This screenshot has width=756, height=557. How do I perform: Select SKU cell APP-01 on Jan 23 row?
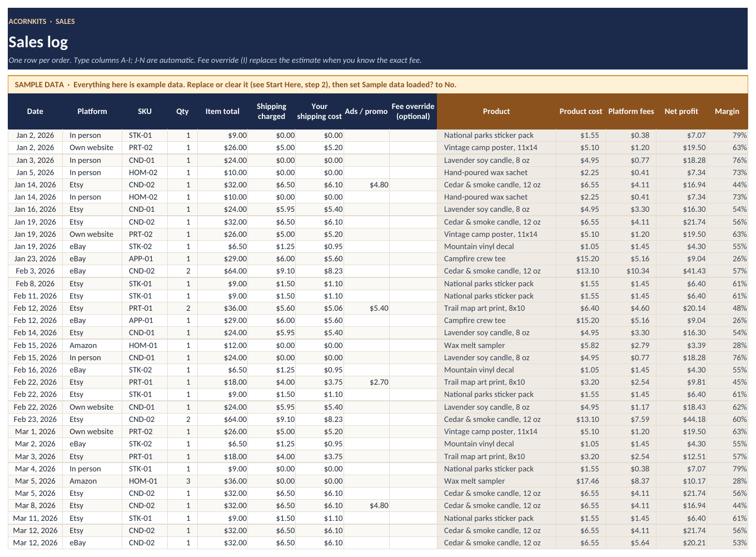145,258
